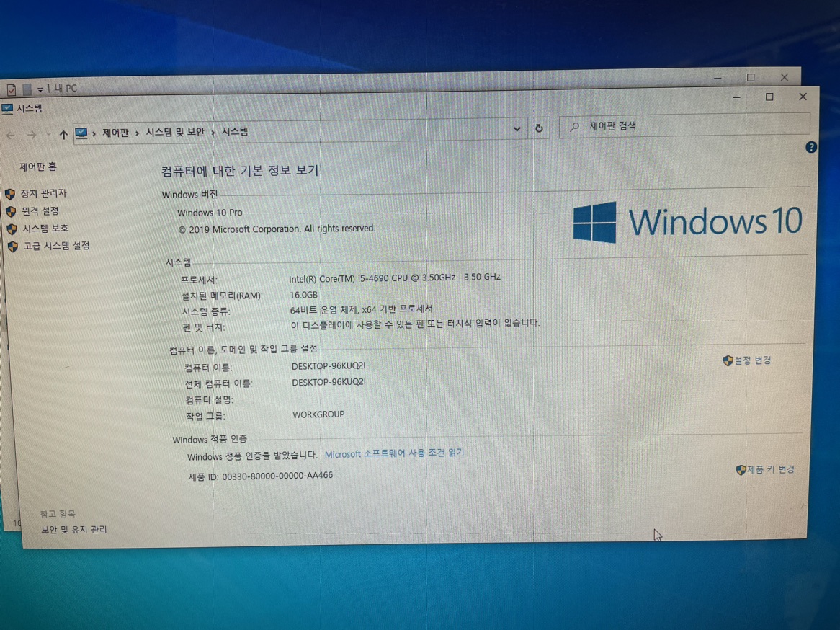The width and height of the screenshot is (840, 630).
Task: Click the 시스템 breadcrumb
Action: click(235, 131)
